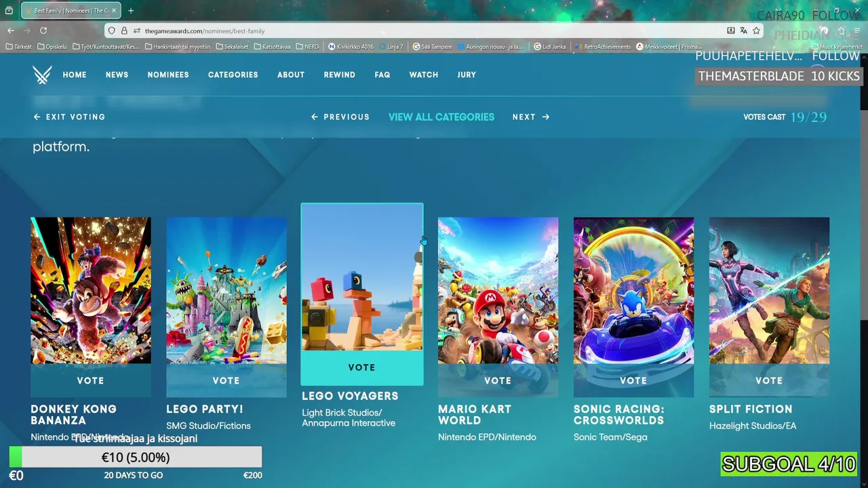The image size is (868, 488).
Task: Open the Sää Tampere bookmark
Action: point(432,47)
